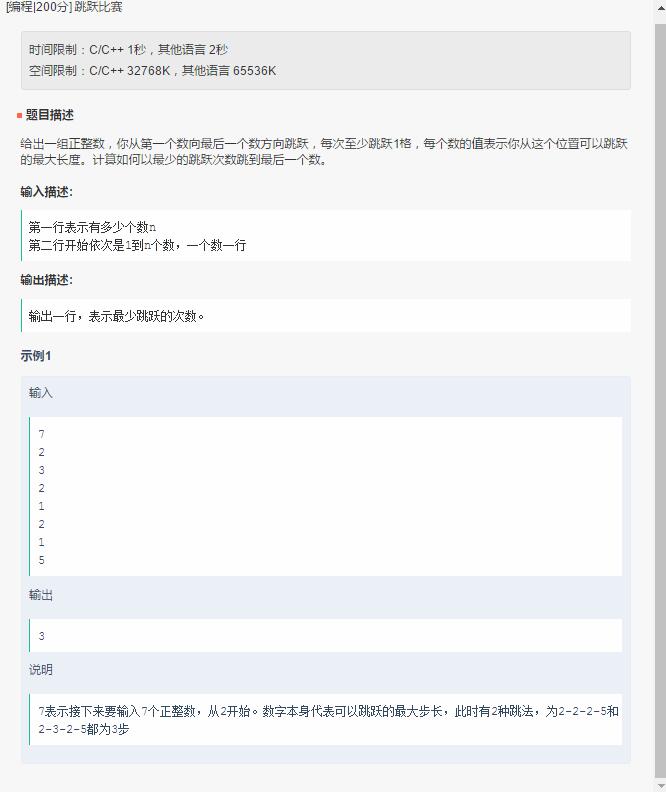The height and width of the screenshot is (792, 666).
Task: Click the last line 5 of sample input
Action: (x=41, y=560)
